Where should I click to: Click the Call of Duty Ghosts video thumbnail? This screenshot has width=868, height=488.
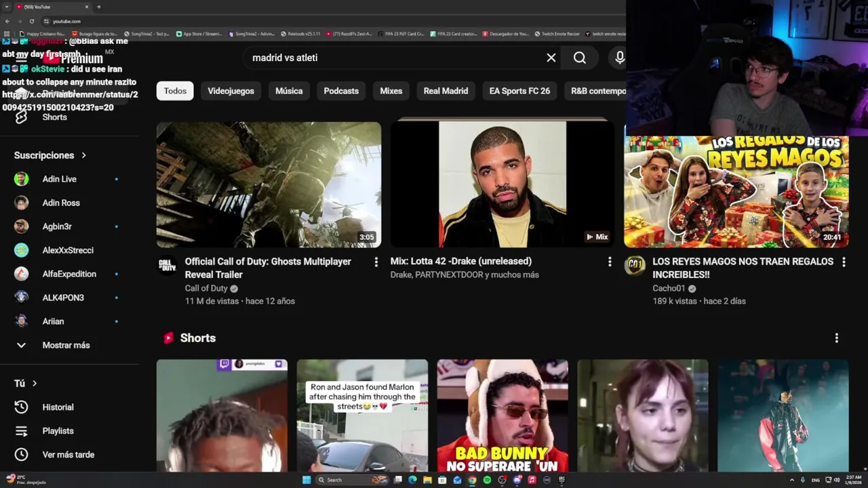[269, 184]
